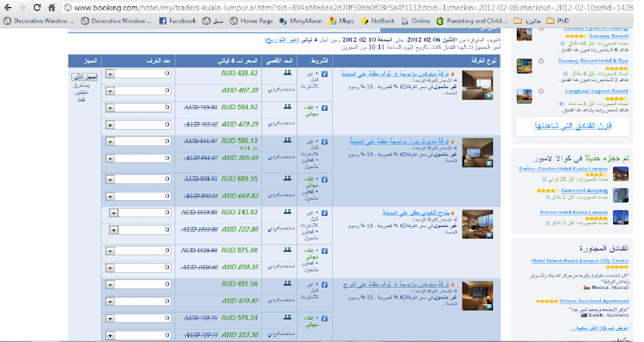The width and height of the screenshot is (644, 342).
Task: Click the info icon in the AUD 689.55 row
Action: pos(324,179)
